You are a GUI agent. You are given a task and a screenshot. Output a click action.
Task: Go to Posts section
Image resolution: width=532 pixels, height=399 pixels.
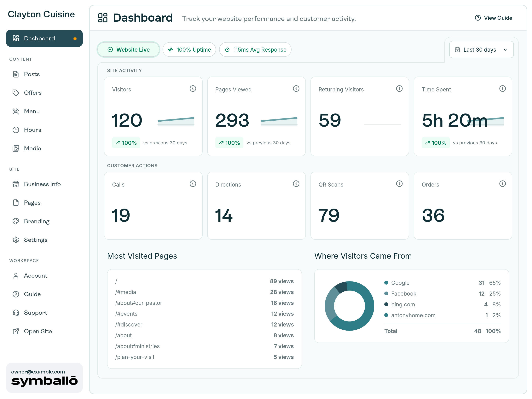[x=44, y=74]
